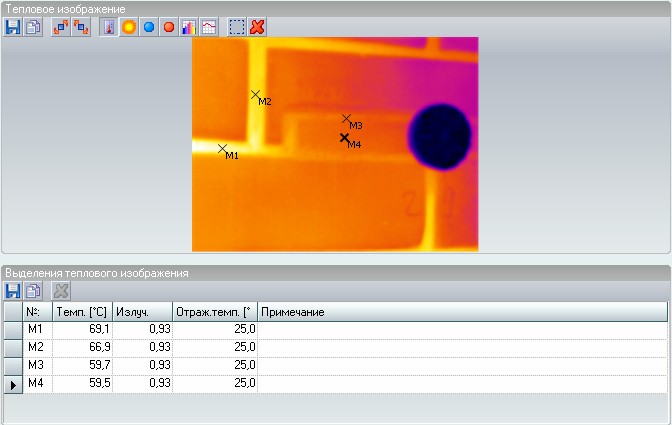Select the blue circle cold spot tool
Image resolution: width=672 pixels, height=425 pixels.
pos(148,27)
